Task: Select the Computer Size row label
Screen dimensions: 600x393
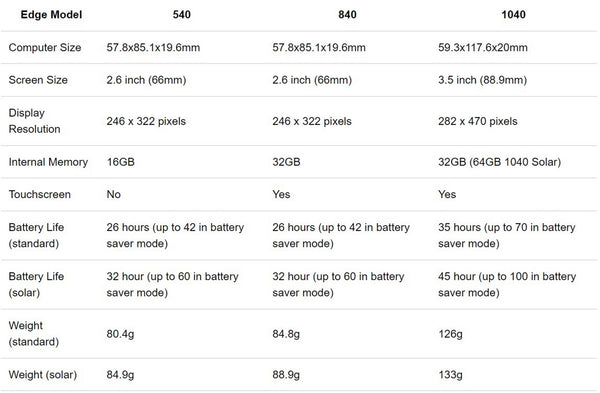Action: (45, 47)
